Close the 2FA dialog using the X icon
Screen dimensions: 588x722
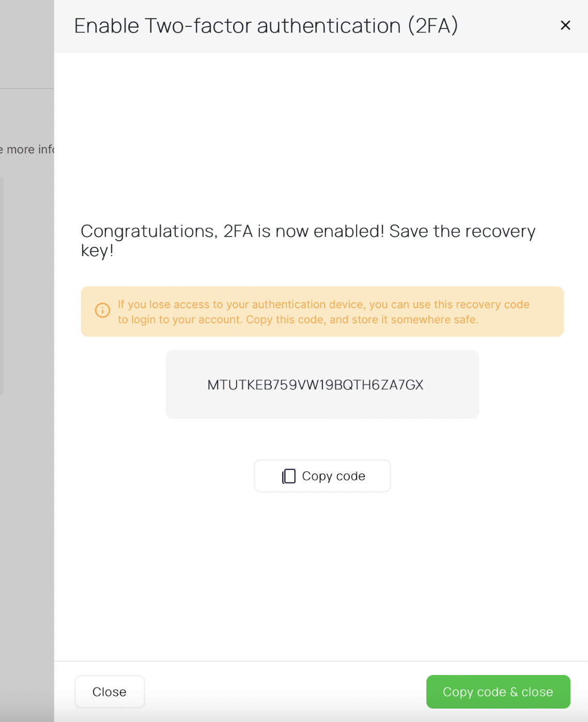[x=565, y=25]
